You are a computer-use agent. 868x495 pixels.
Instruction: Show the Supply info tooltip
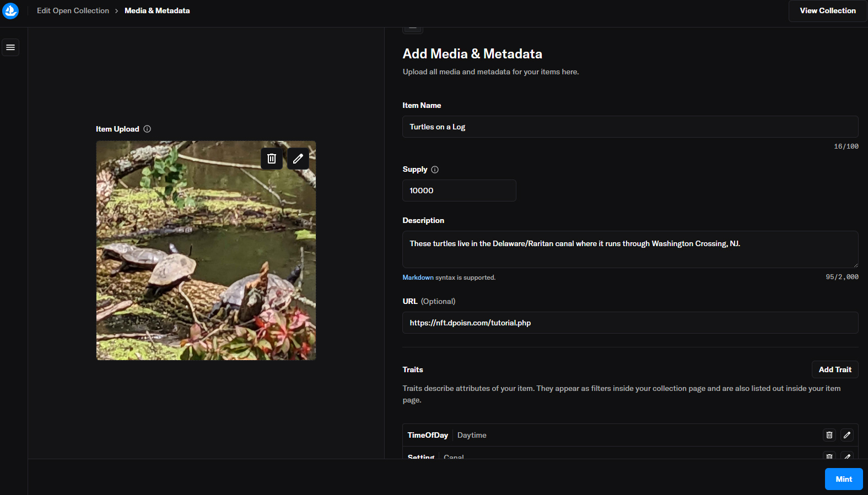435,170
